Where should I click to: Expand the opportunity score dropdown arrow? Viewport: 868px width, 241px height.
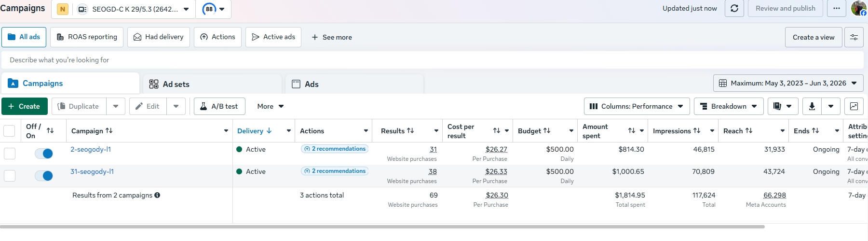tap(222, 9)
